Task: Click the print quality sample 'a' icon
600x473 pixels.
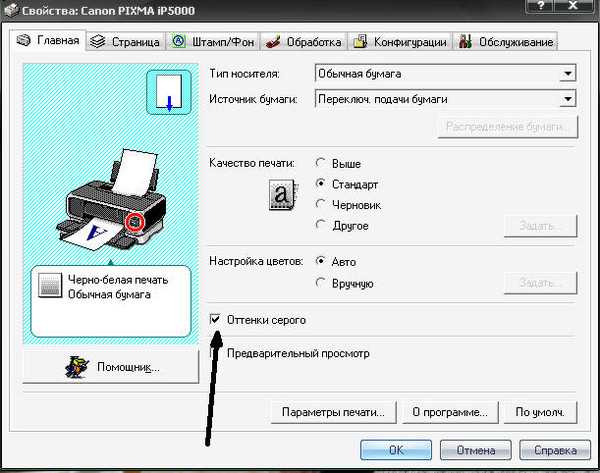Action: pyautogui.click(x=283, y=194)
